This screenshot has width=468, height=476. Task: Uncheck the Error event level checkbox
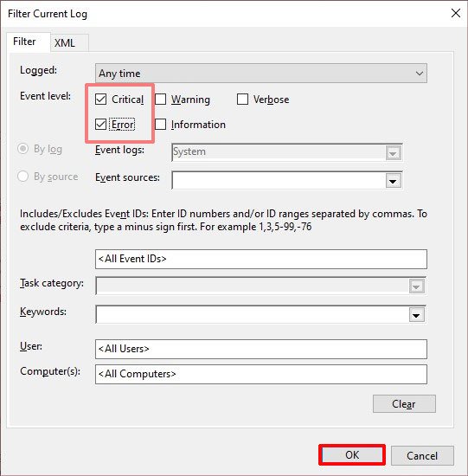click(x=100, y=124)
